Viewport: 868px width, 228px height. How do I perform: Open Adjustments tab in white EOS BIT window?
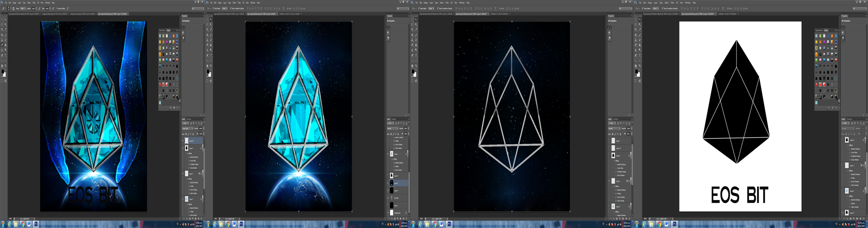(x=819, y=30)
